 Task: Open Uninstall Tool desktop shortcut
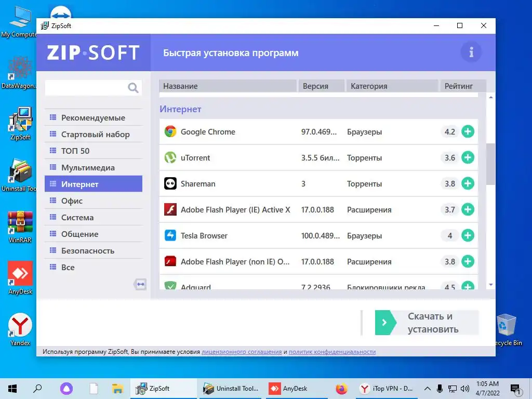pos(19,175)
